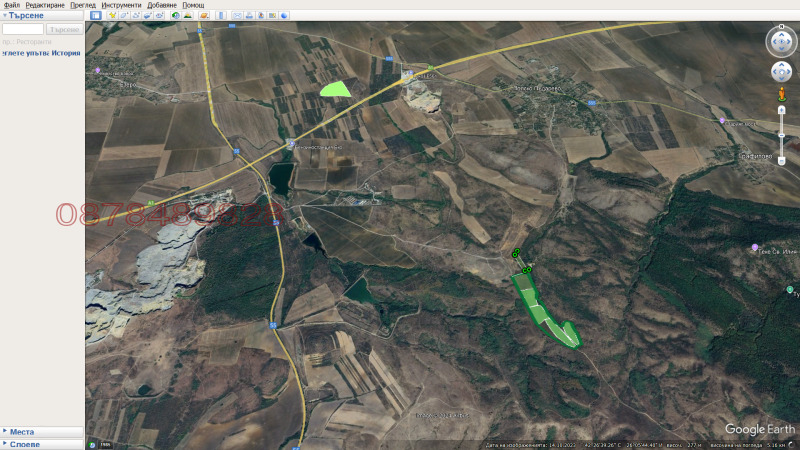
Task: Start the Record a Tour tool
Action: [x=160, y=16]
